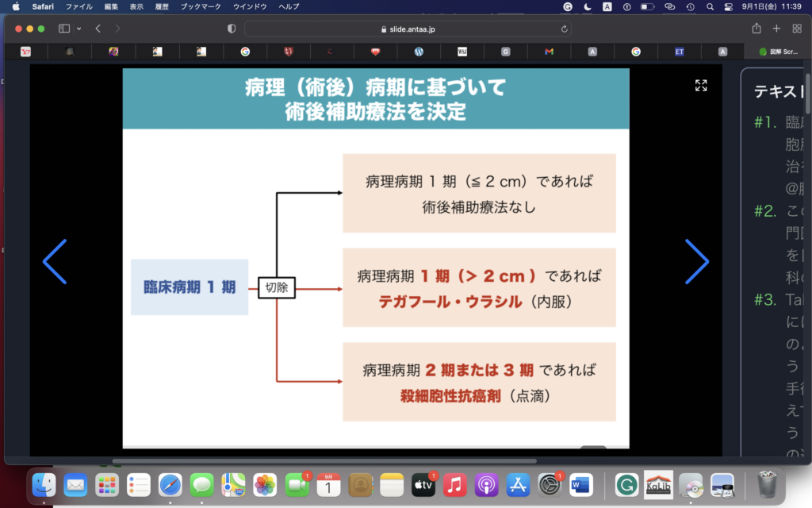Image resolution: width=812 pixels, height=508 pixels.
Task: Open the sidebar options chevron dropdown
Action: tap(79, 28)
